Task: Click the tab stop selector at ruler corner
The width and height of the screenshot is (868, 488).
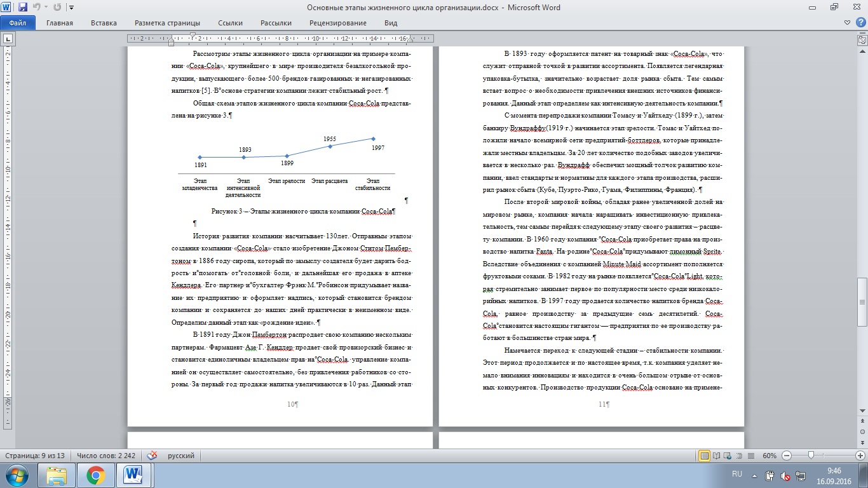Action: [8, 39]
